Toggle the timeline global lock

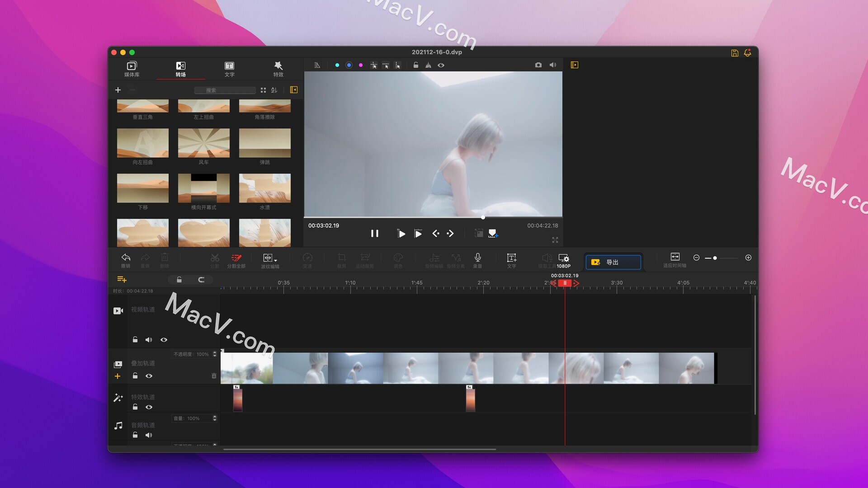pyautogui.click(x=179, y=280)
